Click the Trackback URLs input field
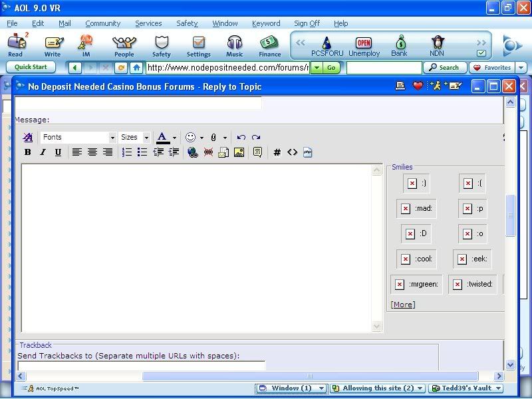532x399 pixels. point(142,366)
